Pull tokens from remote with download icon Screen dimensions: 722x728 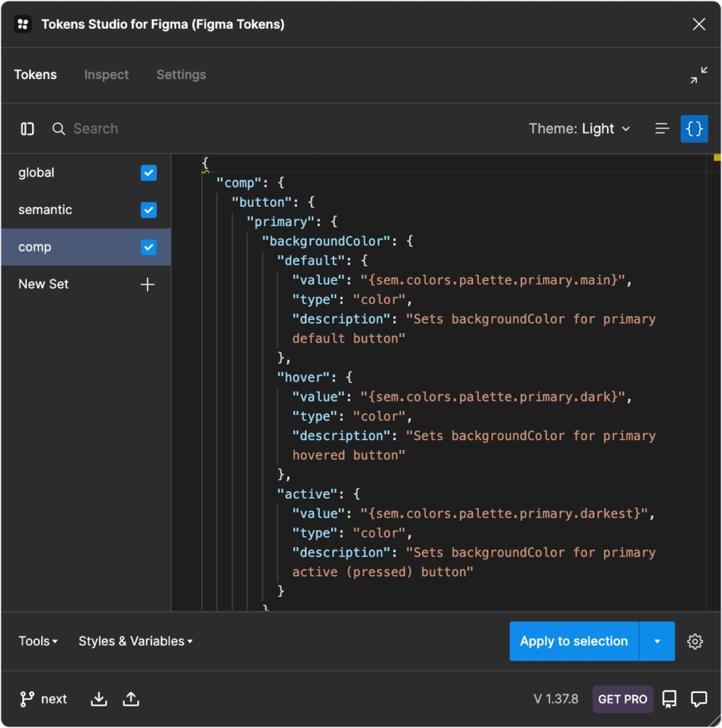tap(99, 700)
